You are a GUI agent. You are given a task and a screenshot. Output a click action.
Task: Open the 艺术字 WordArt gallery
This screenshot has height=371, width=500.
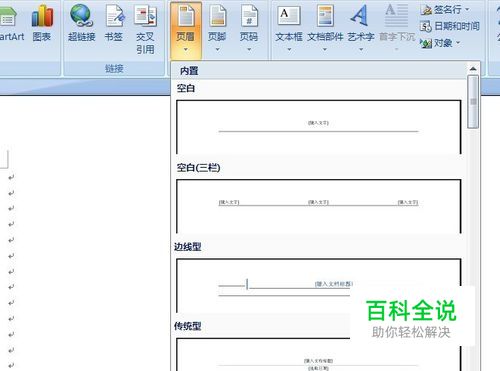tap(361, 28)
